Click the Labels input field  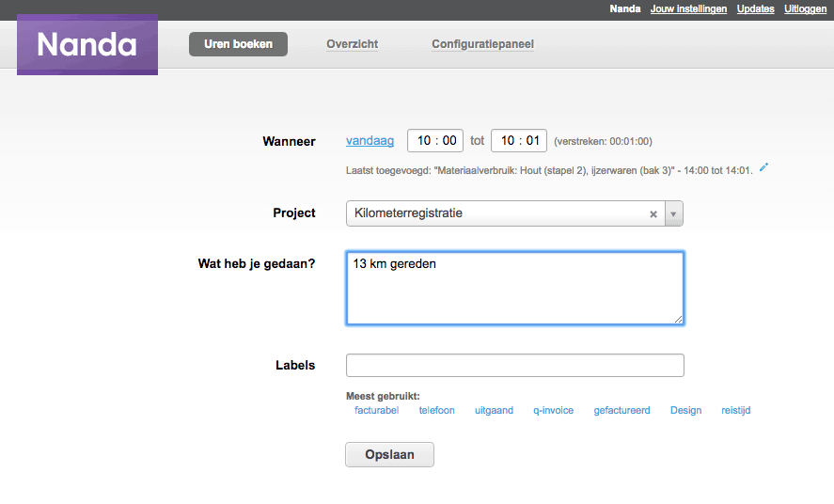(515, 365)
